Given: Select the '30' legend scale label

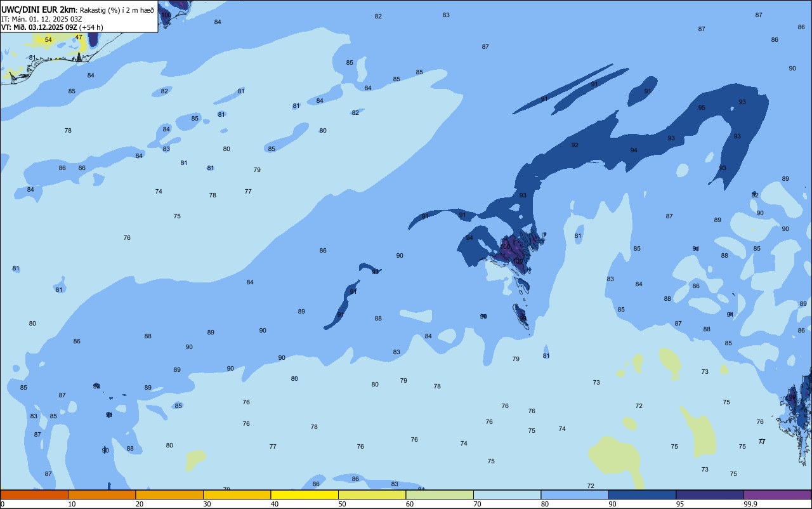Looking at the screenshot, I should [x=207, y=504].
